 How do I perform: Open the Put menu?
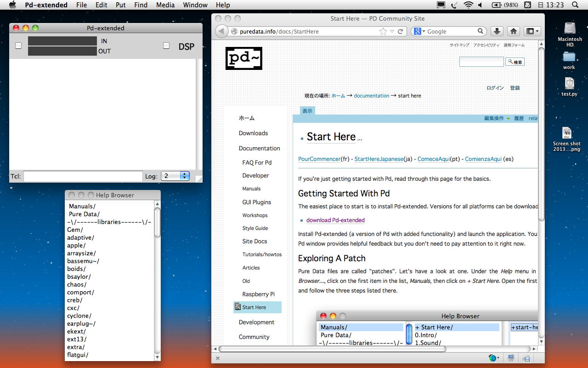pos(121,5)
